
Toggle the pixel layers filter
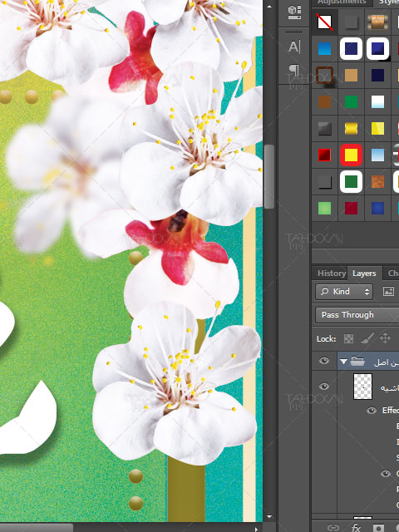pos(388,291)
